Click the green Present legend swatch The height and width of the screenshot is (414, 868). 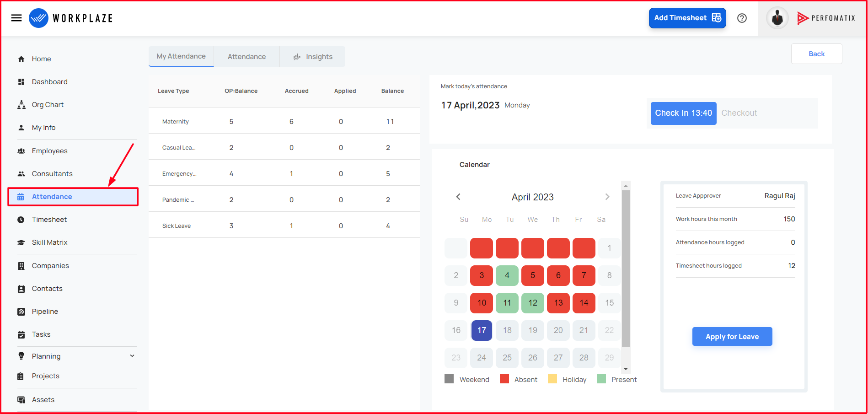[601, 379]
